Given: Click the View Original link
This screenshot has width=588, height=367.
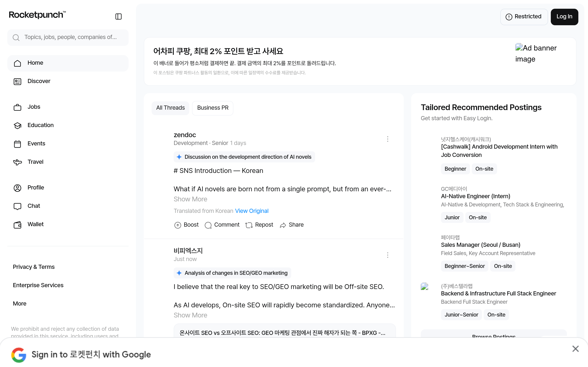Looking at the screenshot, I should click(x=252, y=211).
